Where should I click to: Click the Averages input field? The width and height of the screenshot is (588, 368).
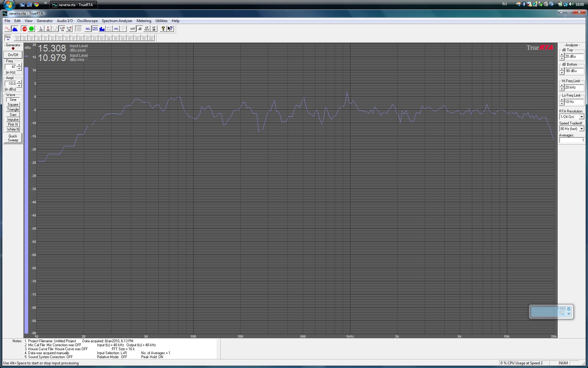571,140
